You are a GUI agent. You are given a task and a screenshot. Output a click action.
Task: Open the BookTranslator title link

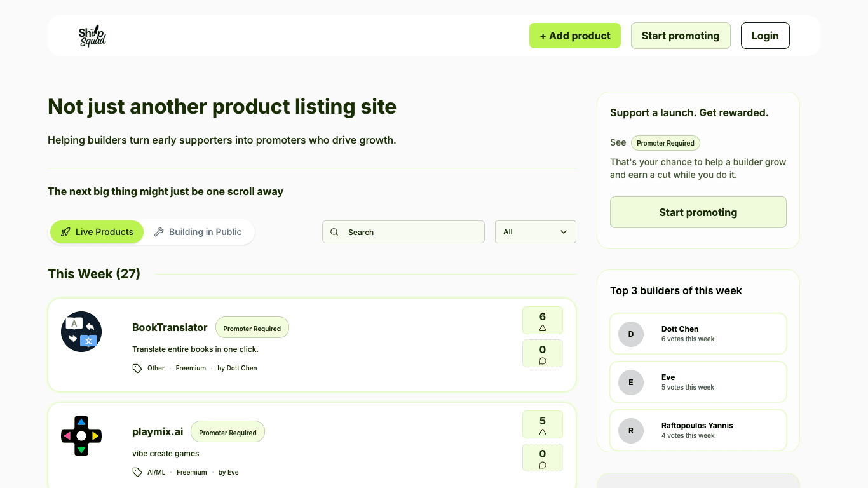[170, 327]
